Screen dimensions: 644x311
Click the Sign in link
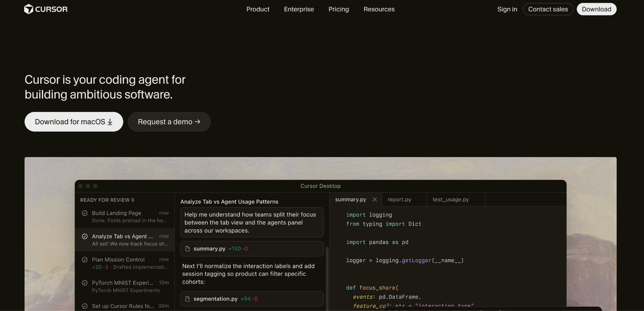tap(507, 9)
